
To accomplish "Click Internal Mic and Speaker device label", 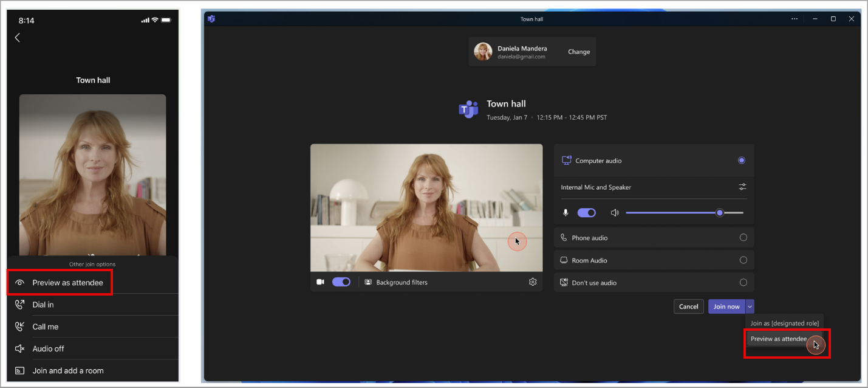I will (x=596, y=187).
